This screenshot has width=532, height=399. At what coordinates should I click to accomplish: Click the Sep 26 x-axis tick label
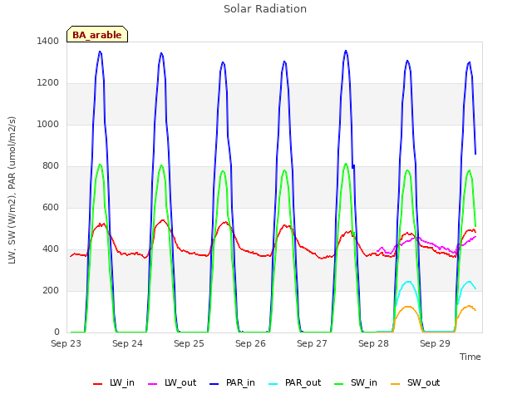coord(250,343)
